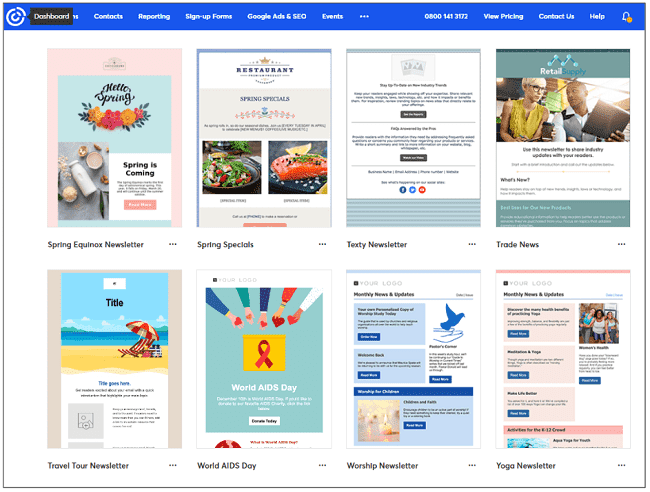
Task: Click three-dot menu beside Trade News
Action: point(621,244)
